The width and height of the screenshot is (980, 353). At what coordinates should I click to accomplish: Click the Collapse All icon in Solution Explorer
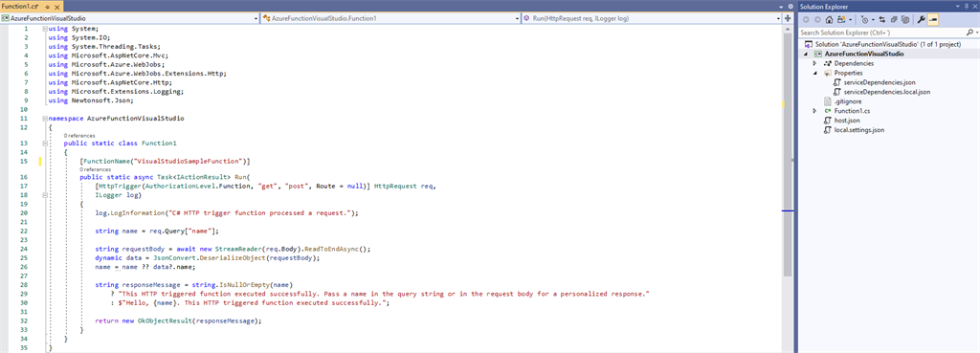[x=894, y=20]
